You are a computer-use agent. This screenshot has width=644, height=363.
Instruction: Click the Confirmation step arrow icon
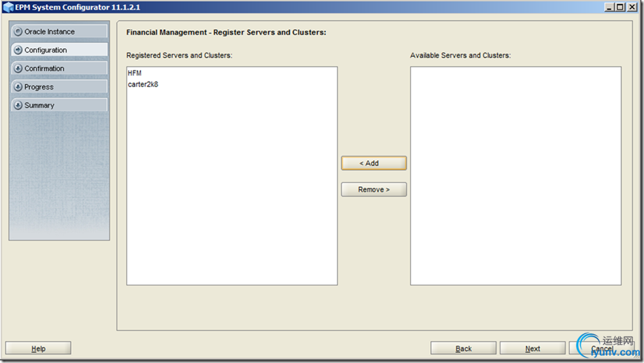[x=18, y=68]
